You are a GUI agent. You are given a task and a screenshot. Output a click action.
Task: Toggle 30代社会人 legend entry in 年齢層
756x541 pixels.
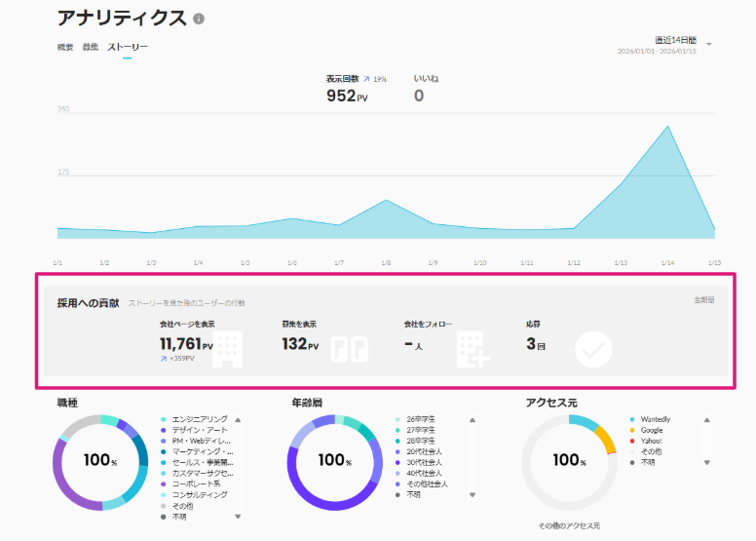pyautogui.click(x=425, y=462)
